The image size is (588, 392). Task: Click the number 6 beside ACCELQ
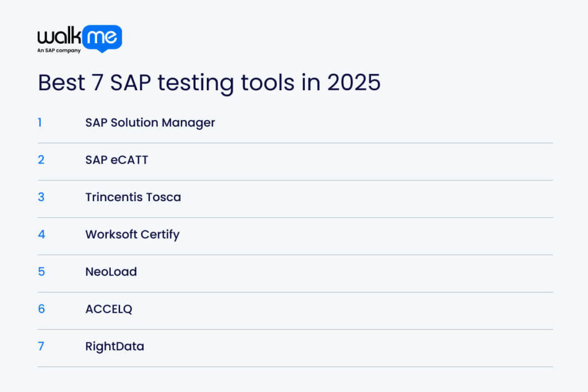(41, 309)
